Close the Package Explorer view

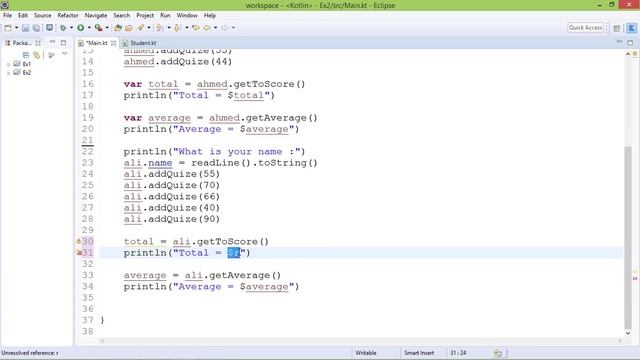38,43
